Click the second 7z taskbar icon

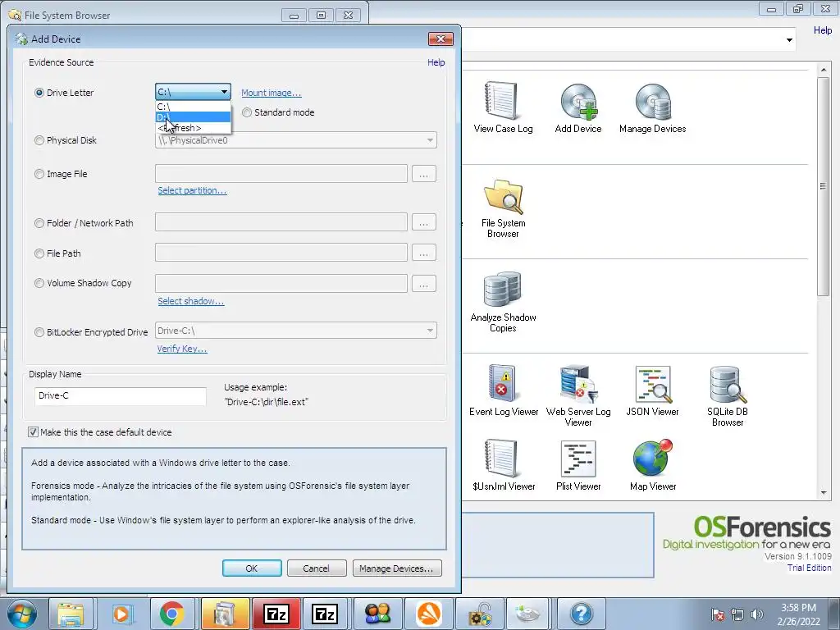click(x=325, y=614)
